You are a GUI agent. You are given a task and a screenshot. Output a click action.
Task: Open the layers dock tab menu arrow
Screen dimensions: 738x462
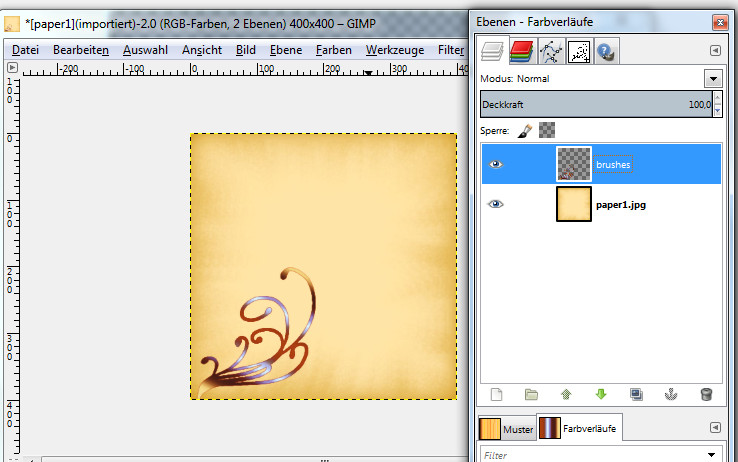tap(715, 50)
